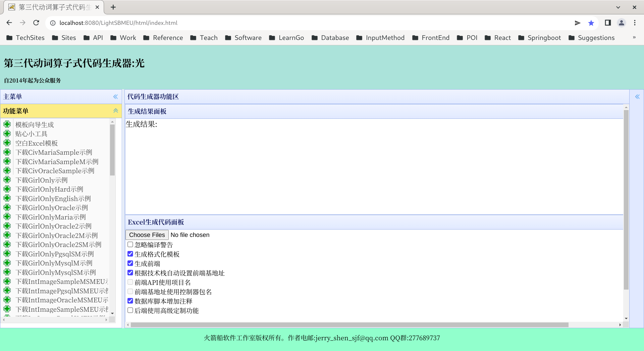Open the 贴心小工具 menu item

click(x=31, y=134)
